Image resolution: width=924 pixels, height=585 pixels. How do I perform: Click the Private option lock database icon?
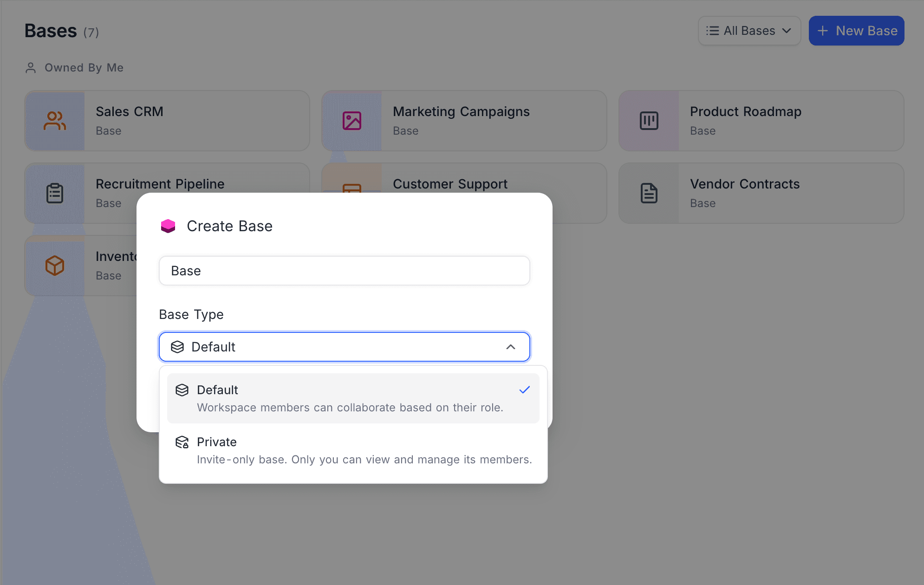[182, 442]
